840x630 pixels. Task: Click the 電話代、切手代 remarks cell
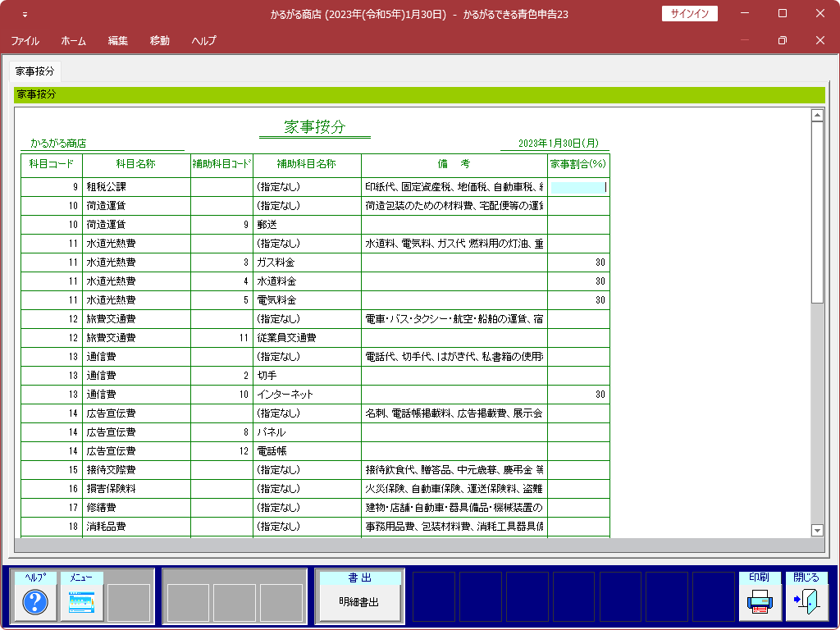point(454,357)
